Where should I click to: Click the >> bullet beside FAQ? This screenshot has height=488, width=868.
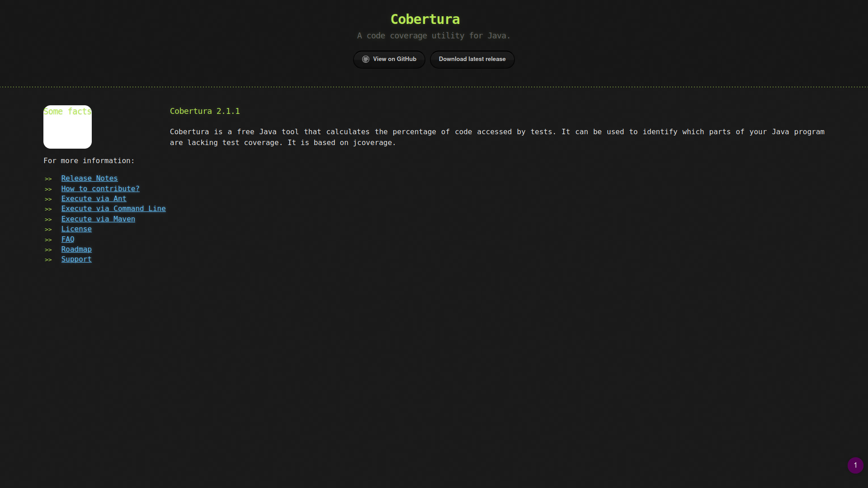[x=48, y=240]
